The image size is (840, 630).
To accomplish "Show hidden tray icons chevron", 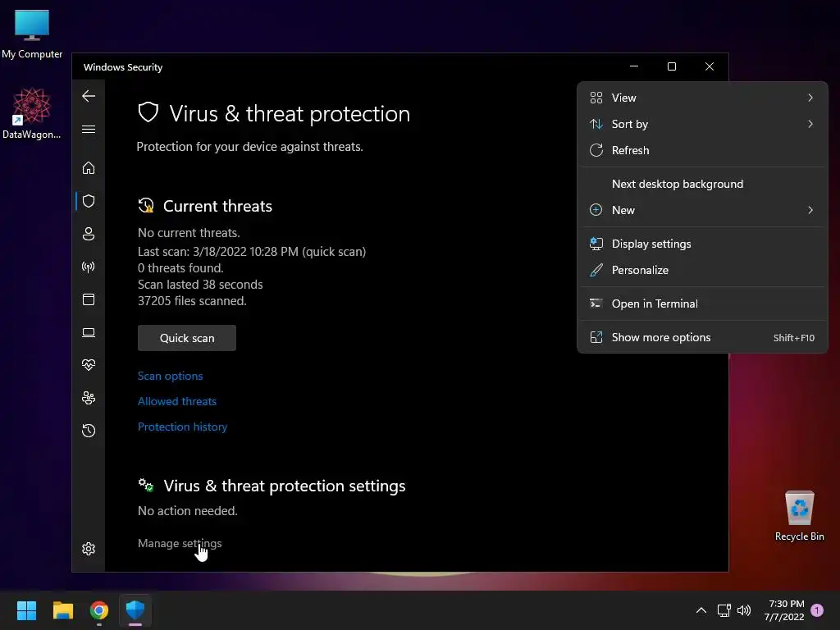I will pos(701,610).
